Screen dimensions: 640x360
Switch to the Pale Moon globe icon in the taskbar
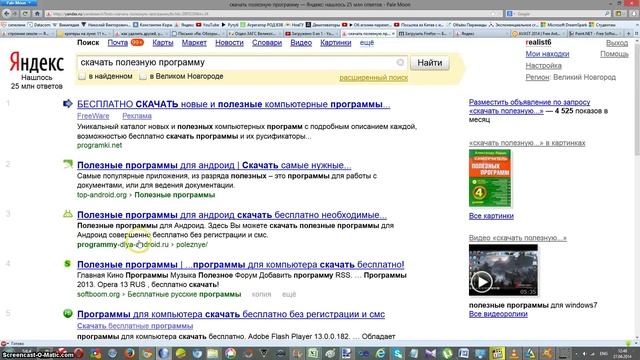tap(164, 353)
